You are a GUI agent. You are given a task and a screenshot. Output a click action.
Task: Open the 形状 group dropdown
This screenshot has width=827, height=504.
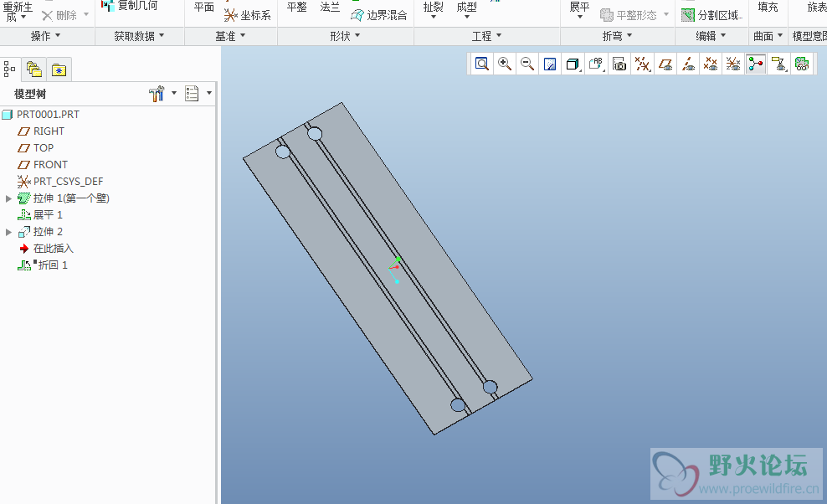pyautogui.click(x=345, y=36)
